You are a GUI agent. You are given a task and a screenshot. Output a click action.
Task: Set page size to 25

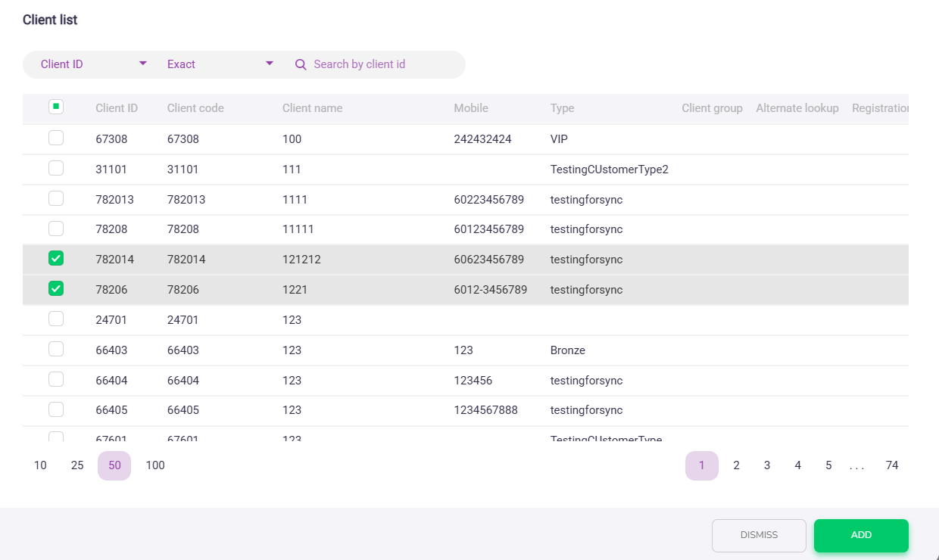77,465
